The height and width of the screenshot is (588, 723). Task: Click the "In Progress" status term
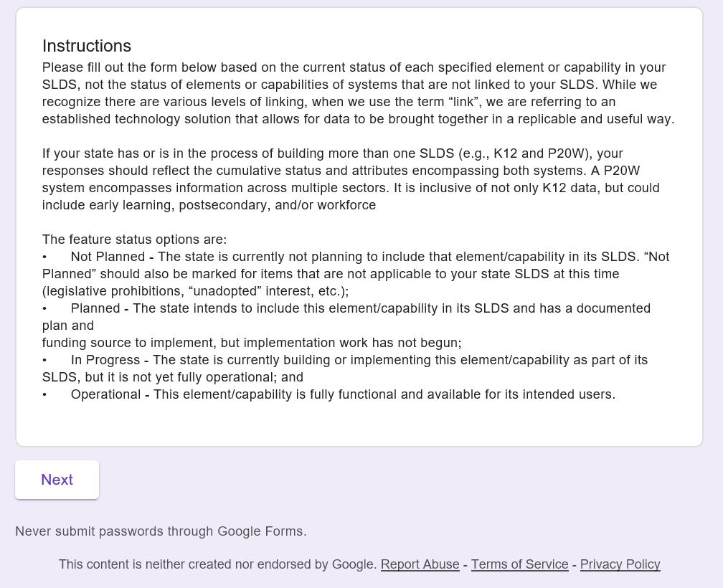click(105, 360)
